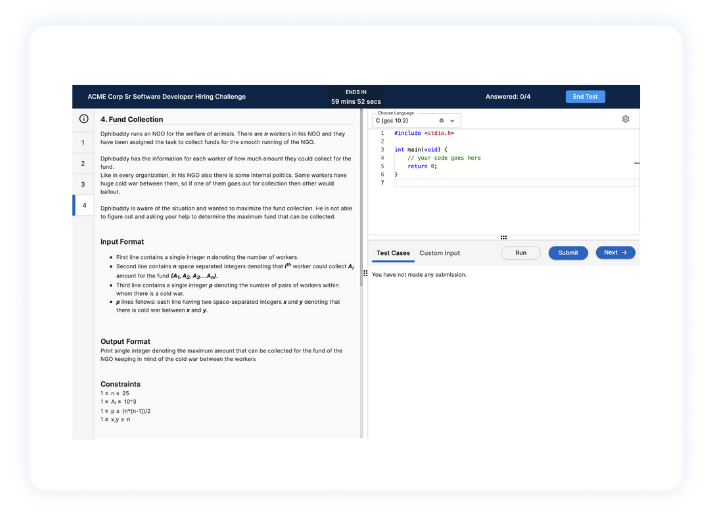Click '// your code goes here' comment
Viewport: 712px width, 513px height.
point(444,158)
